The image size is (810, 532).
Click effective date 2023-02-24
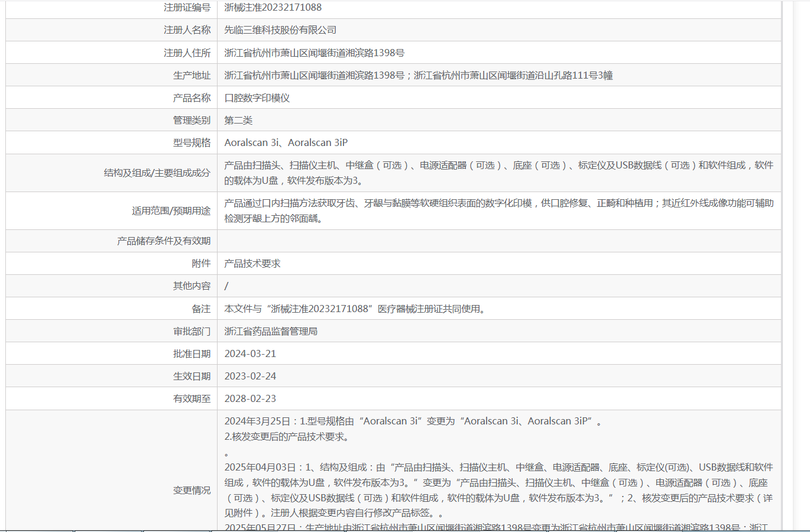pos(250,376)
